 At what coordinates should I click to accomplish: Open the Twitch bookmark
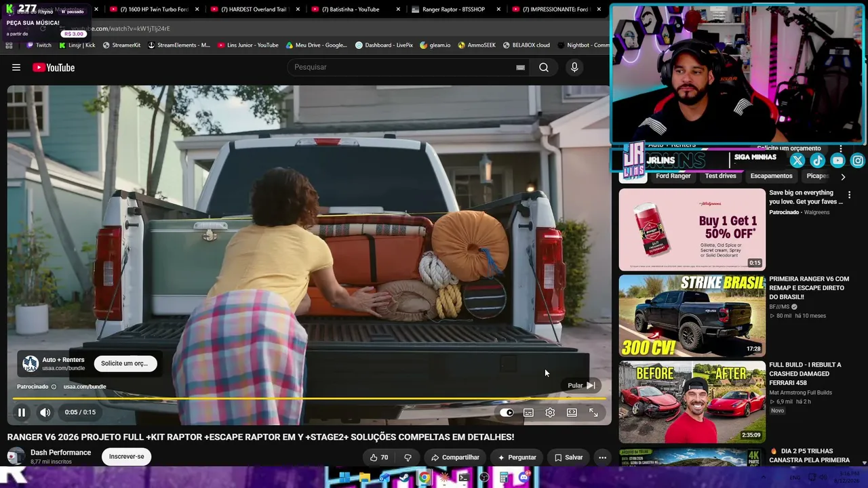[39, 45]
